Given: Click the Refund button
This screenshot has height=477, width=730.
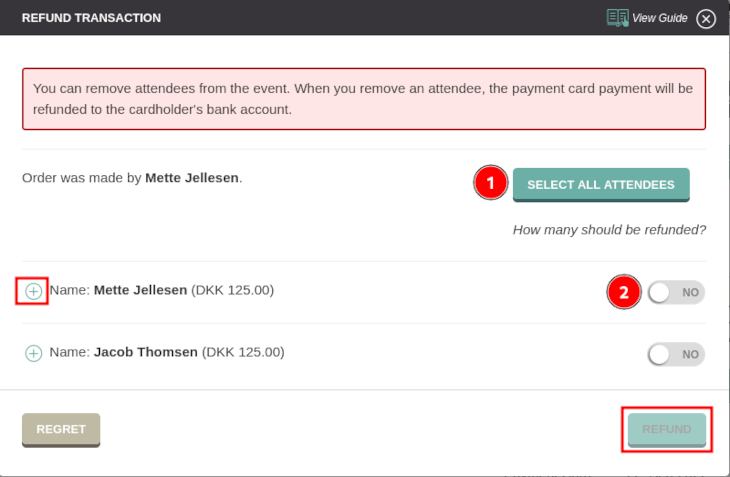Looking at the screenshot, I should (667, 430).
